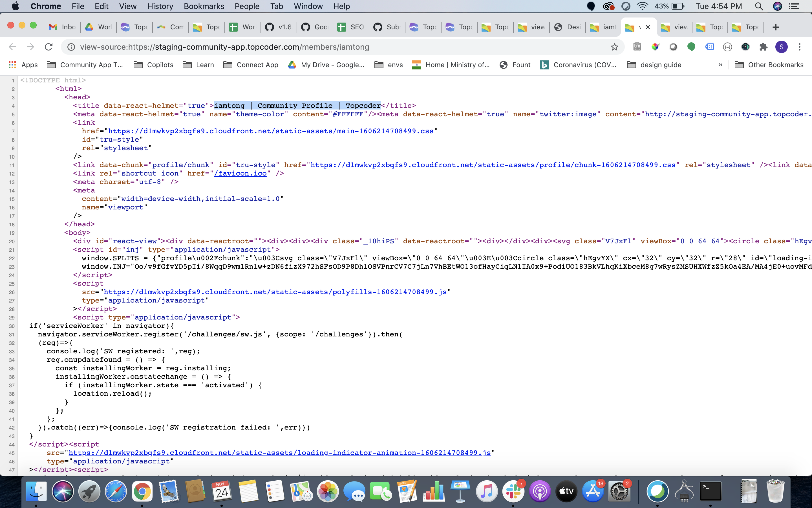The width and height of the screenshot is (812, 508).
Task: Switch to the Des tab
Action: [x=567, y=27]
